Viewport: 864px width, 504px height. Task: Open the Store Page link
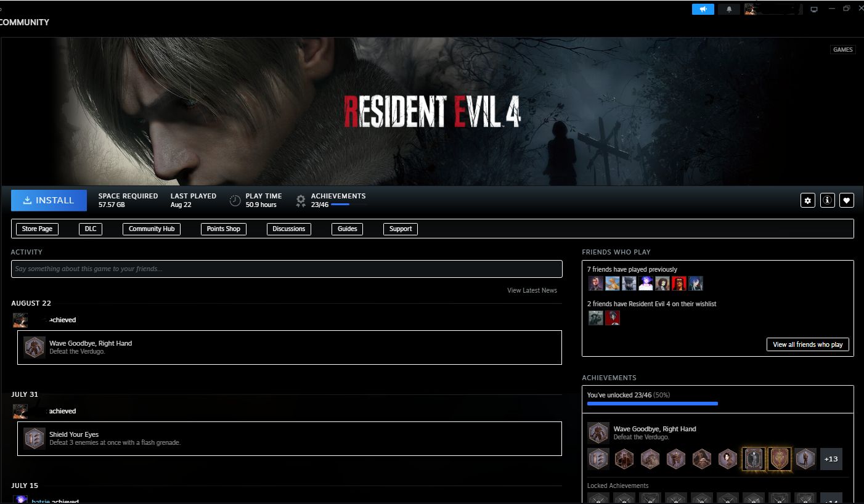(37, 229)
